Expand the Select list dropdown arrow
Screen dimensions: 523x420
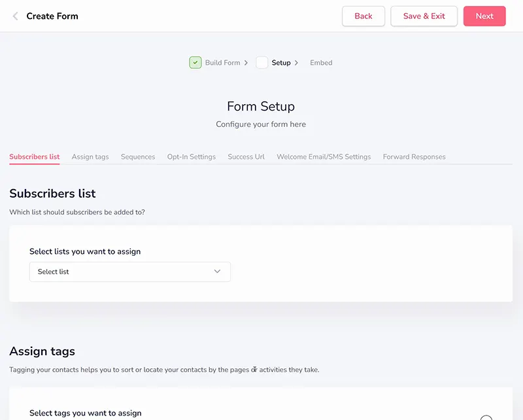pyautogui.click(x=217, y=271)
